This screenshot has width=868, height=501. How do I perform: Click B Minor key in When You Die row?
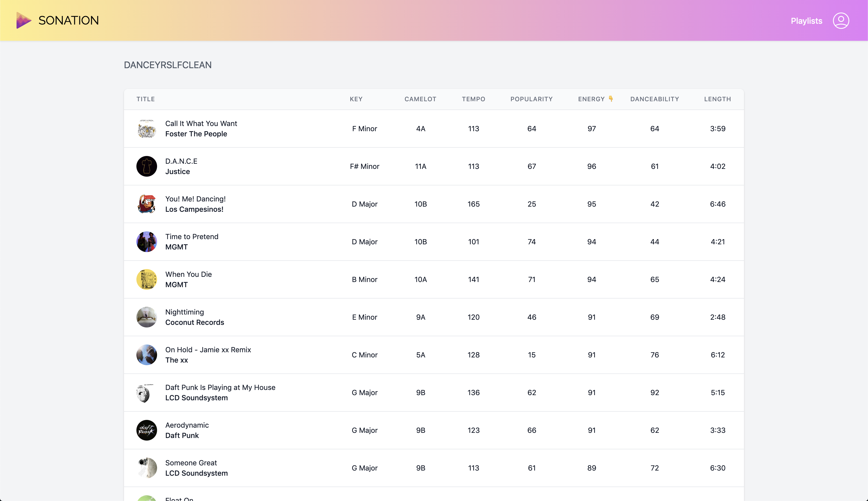[365, 279]
